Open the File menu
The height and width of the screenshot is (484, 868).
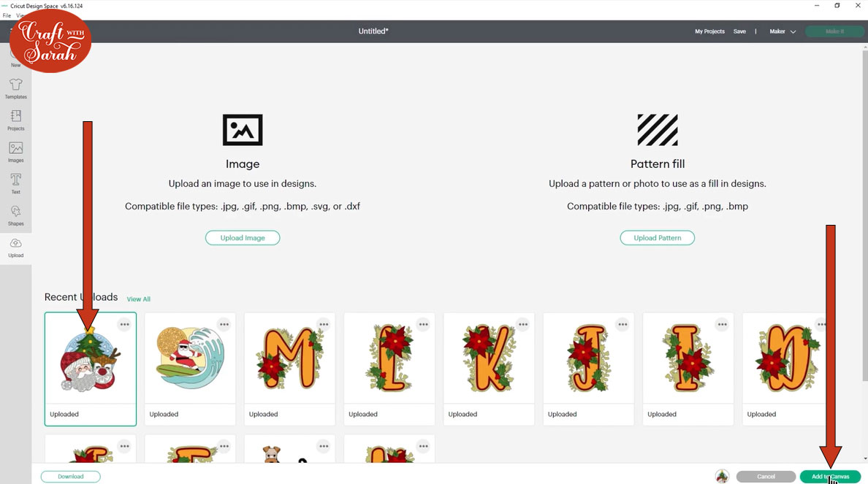click(x=7, y=15)
